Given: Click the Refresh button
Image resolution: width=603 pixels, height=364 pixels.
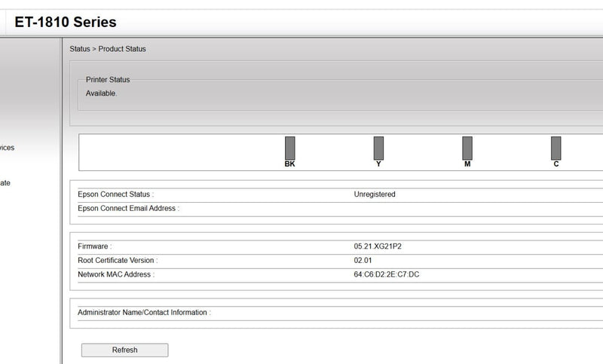Looking at the screenshot, I should [124, 350].
